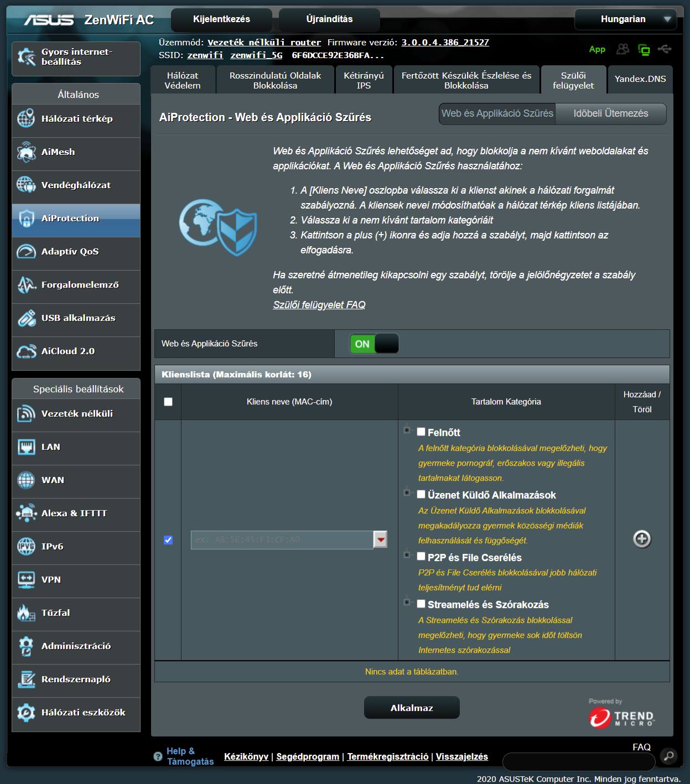This screenshot has height=784, width=690.
Task: Toggle Web és Applikáció Szűrés ON switch
Action: click(374, 344)
